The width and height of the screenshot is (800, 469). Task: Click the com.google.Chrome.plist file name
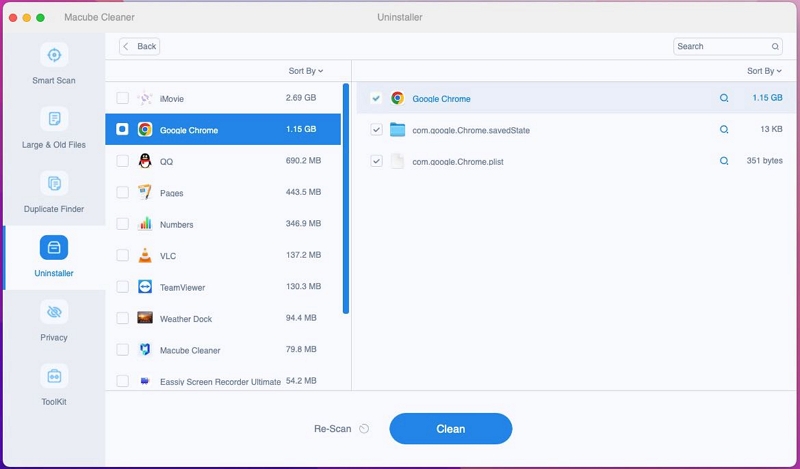[458, 162]
